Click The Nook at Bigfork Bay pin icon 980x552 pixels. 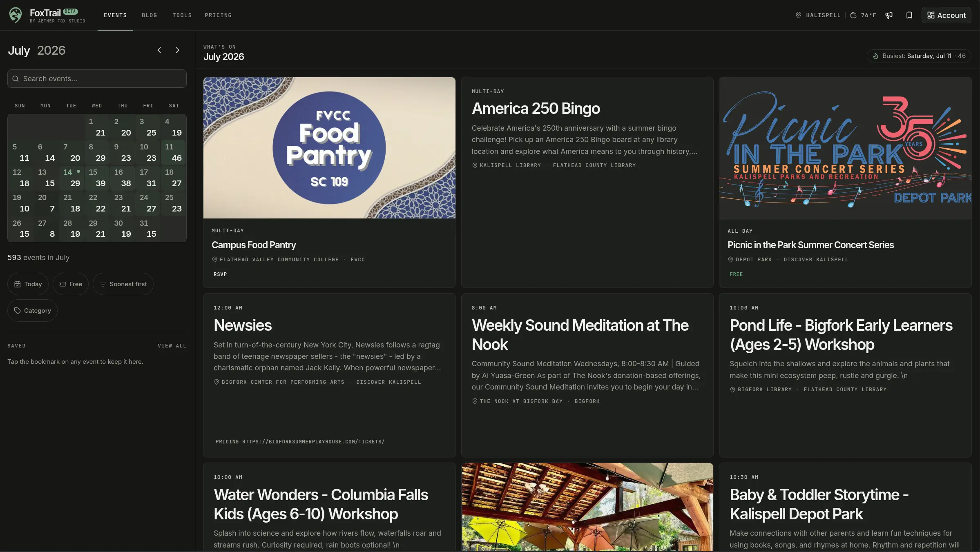(475, 401)
